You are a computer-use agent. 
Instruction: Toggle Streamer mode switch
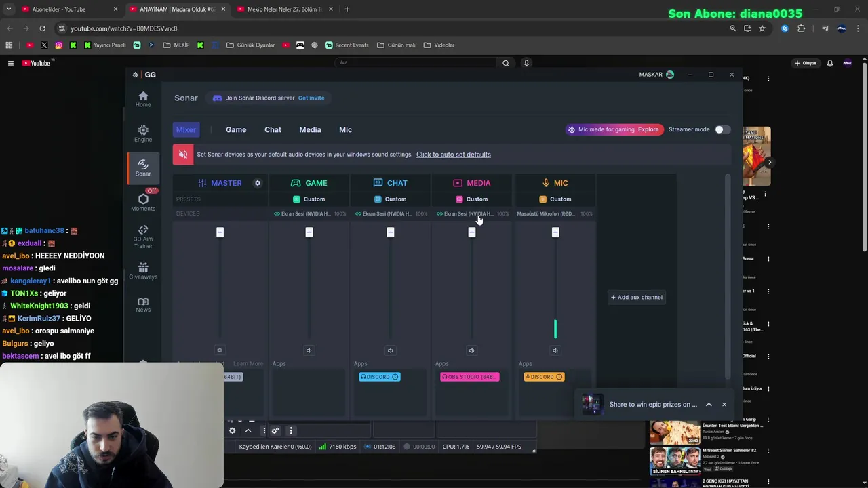pos(722,129)
